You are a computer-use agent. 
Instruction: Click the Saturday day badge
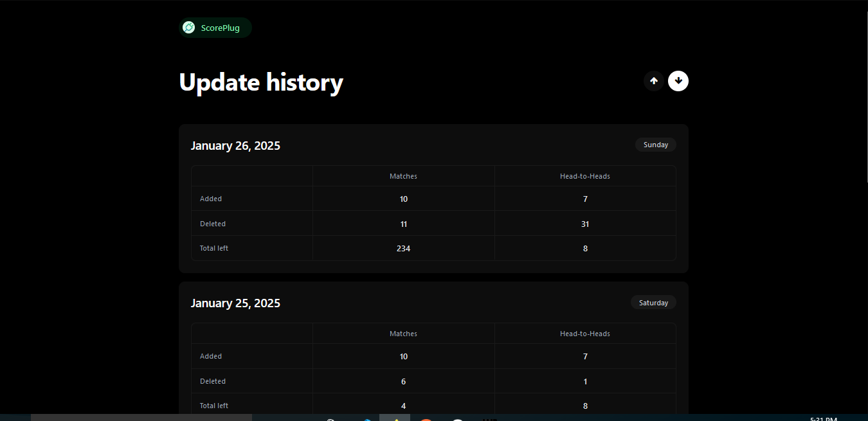pyautogui.click(x=653, y=303)
